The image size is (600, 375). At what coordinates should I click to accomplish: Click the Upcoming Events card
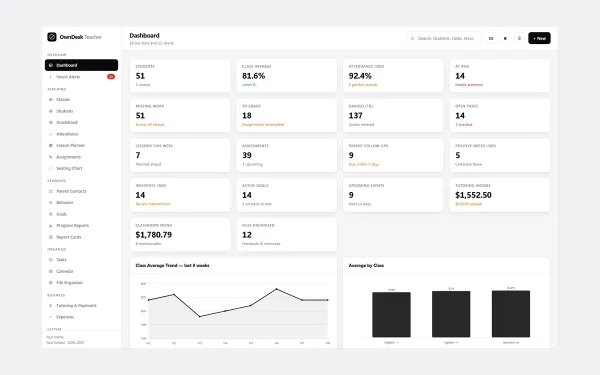point(393,195)
